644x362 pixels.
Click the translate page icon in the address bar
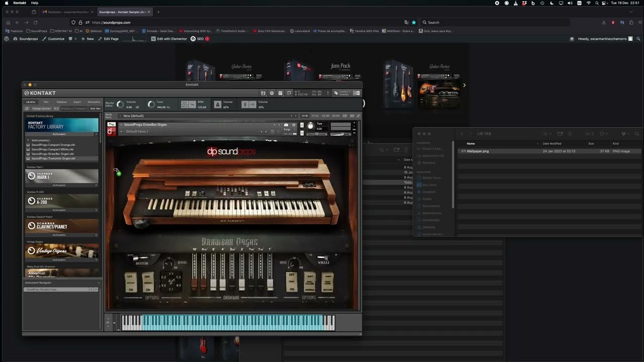coord(407,22)
